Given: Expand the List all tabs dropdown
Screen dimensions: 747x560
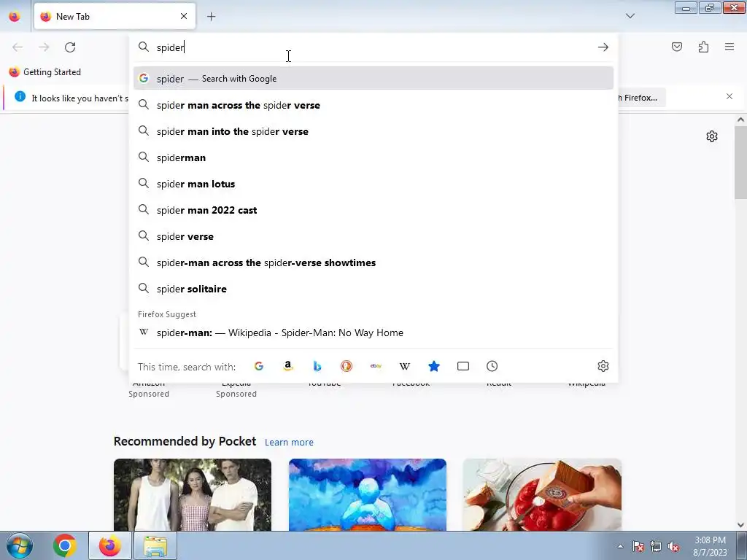Looking at the screenshot, I should tap(630, 16).
